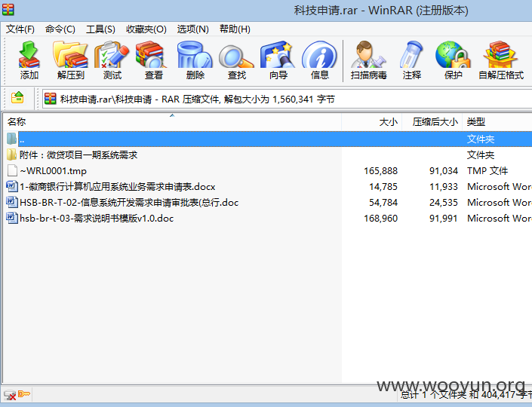Open the 选项(N) menu

tap(192, 29)
